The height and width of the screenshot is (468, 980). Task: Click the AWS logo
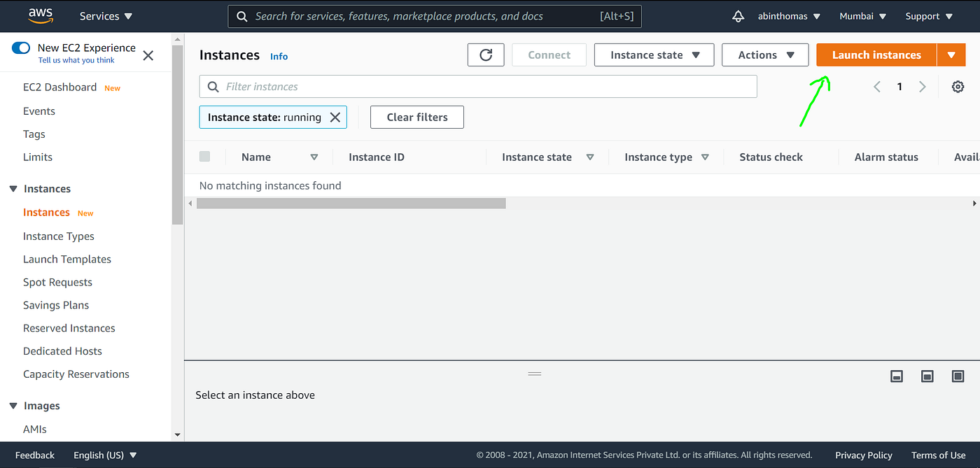tap(40, 15)
